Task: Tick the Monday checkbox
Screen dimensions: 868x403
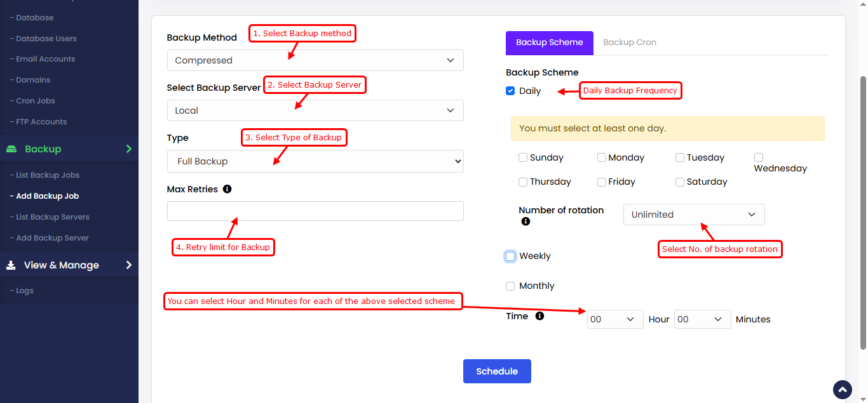Action: (x=601, y=157)
